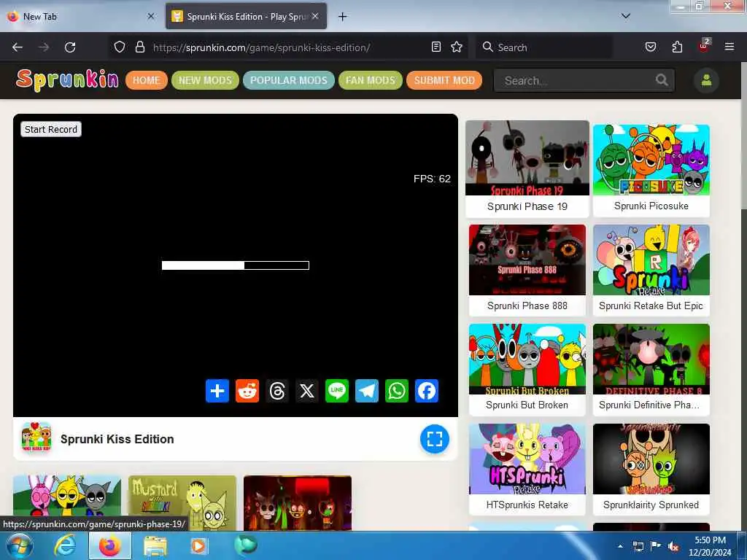The width and height of the screenshot is (747, 560).
Task: Close the New Tab tab
Action: (x=151, y=16)
